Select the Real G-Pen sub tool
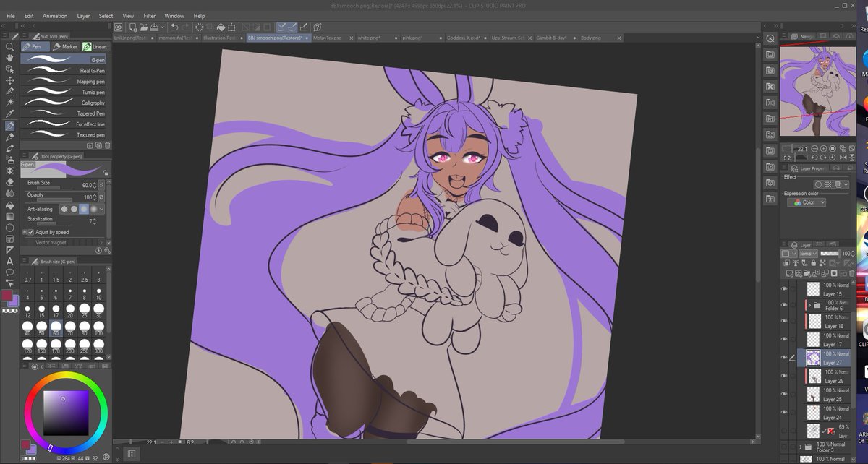Screen dimensions: 868x464 coord(64,71)
